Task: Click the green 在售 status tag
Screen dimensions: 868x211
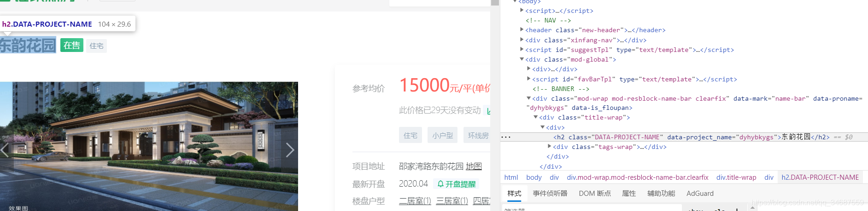Action: pyautogui.click(x=72, y=45)
